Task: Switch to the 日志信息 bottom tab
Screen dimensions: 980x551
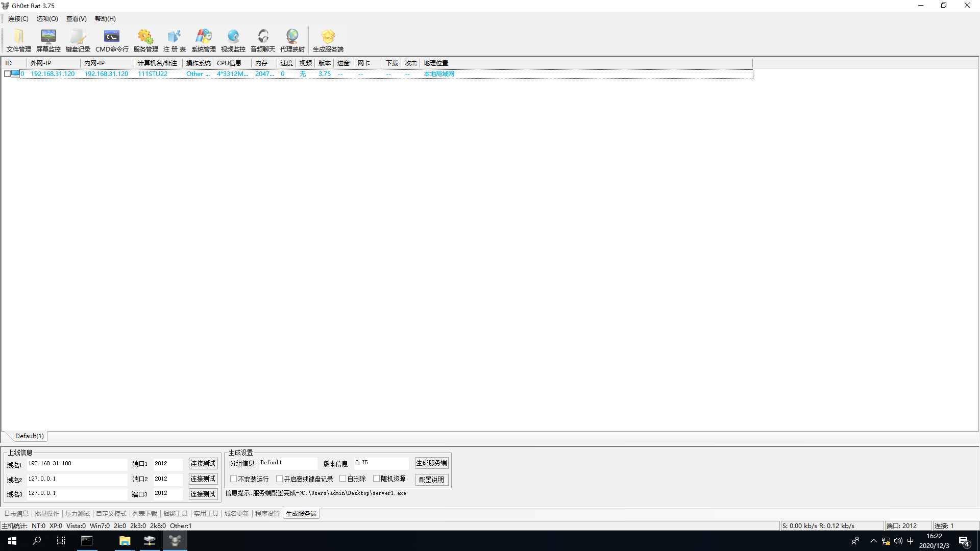Action: click(16, 514)
